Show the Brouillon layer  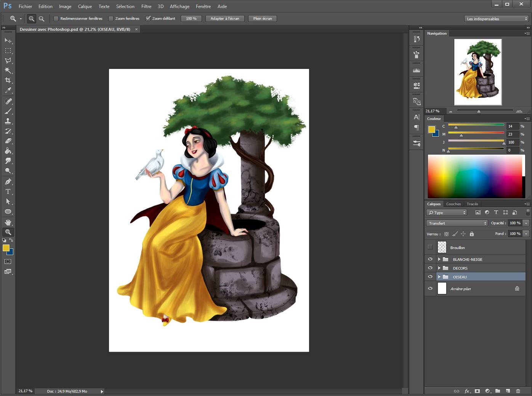(430, 247)
